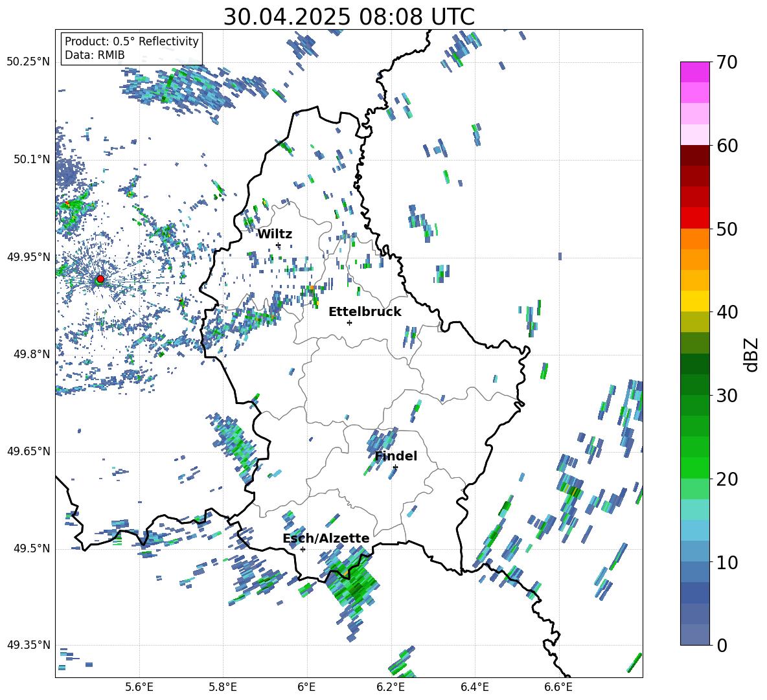The width and height of the screenshot is (767, 700).
Task: Click the Wiltz location cross marker
Action: point(279,245)
